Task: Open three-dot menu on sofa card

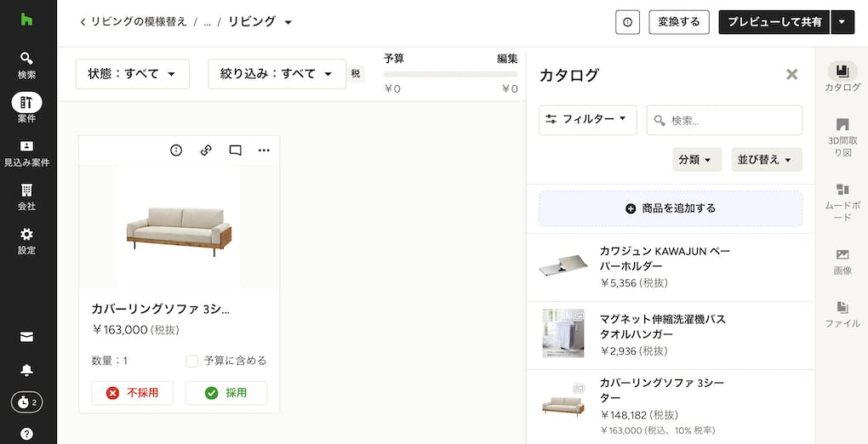Action: tap(264, 150)
